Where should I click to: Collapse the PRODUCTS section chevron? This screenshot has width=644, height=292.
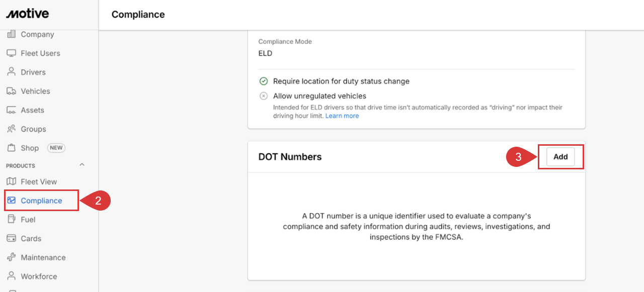pyautogui.click(x=83, y=165)
